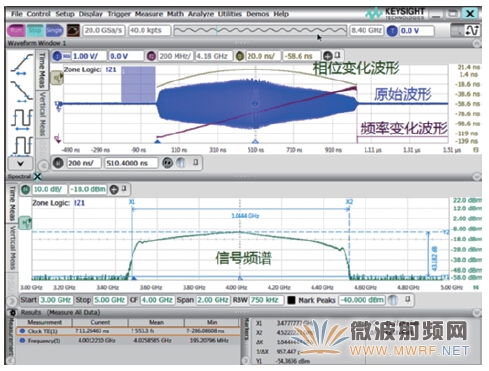The height and width of the screenshot is (371, 489).
Task: Select the period measurement icon in sidebar
Action: click(x=22, y=119)
